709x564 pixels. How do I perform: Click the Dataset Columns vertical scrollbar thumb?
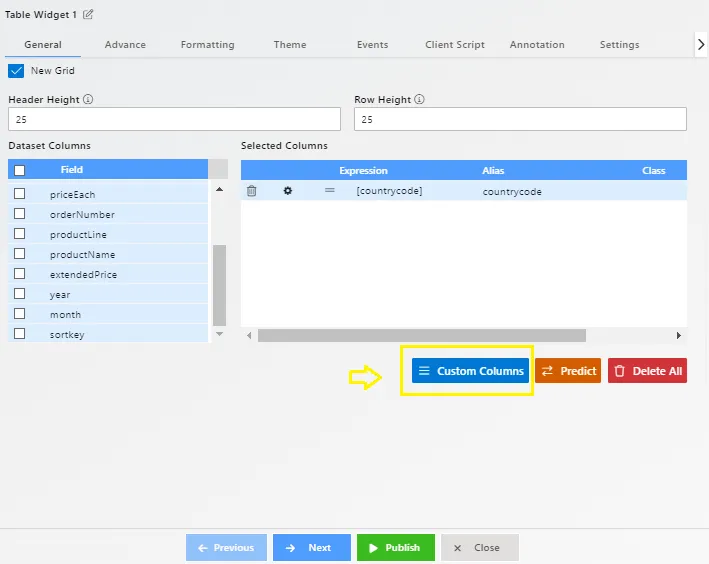(219, 285)
